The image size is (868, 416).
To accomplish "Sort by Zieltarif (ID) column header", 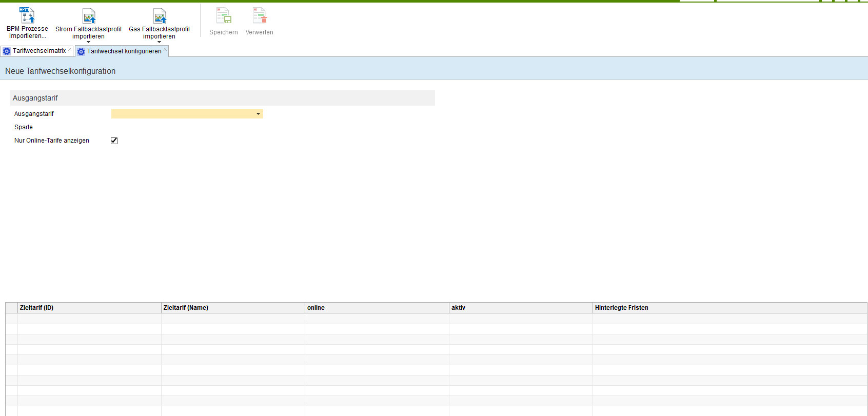I will click(89, 308).
